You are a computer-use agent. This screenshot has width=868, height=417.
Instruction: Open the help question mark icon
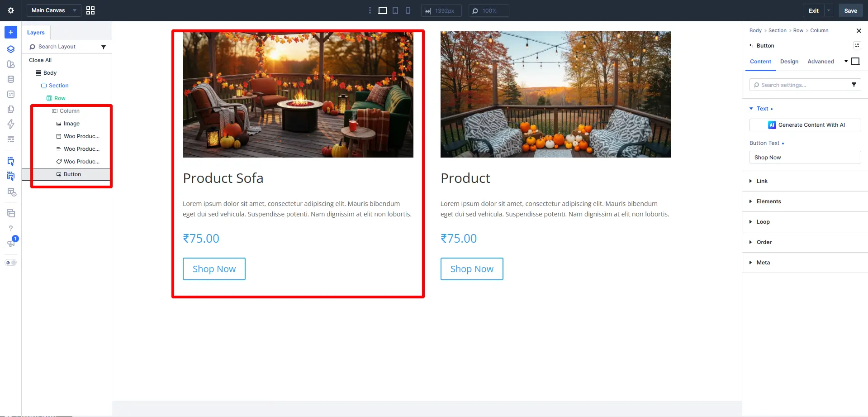tap(11, 228)
